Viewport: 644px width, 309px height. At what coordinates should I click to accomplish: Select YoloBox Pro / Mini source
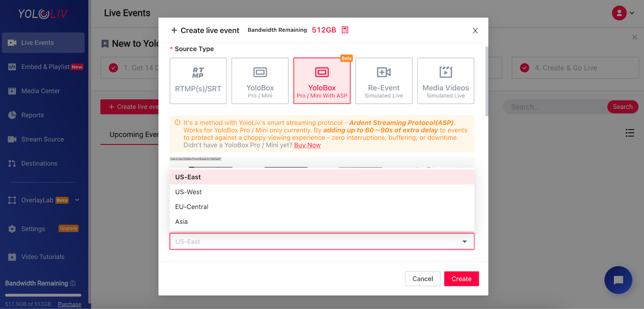click(x=260, y=81)
